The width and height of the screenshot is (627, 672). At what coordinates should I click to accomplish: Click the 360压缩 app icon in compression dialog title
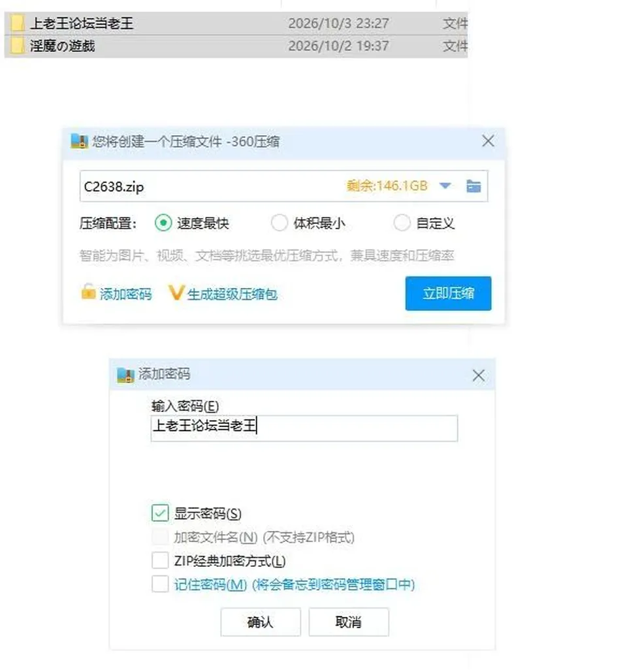(79, 142)
